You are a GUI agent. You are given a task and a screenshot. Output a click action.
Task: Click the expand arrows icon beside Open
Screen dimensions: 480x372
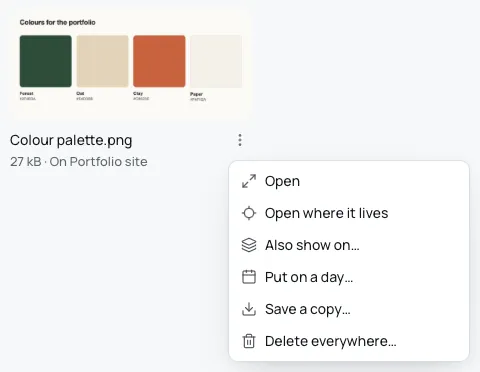[x=249, y=181]
